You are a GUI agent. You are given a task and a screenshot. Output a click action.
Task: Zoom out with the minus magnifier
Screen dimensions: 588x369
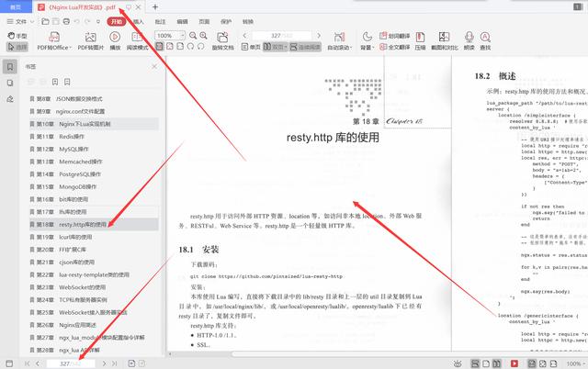(193, 36)
